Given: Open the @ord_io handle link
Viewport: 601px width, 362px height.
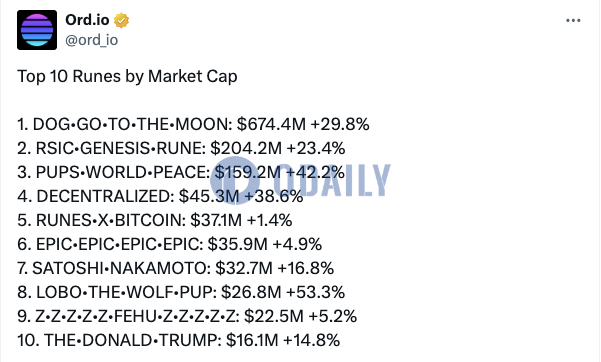Looking at the screenshot, I should click(92, 40).
